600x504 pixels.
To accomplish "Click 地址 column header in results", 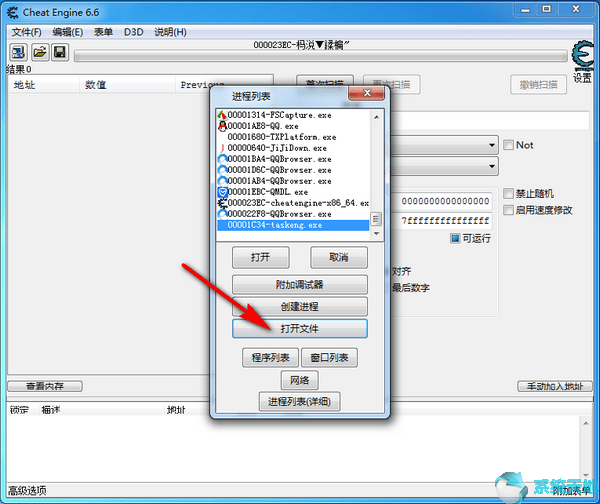I will 43,85.
